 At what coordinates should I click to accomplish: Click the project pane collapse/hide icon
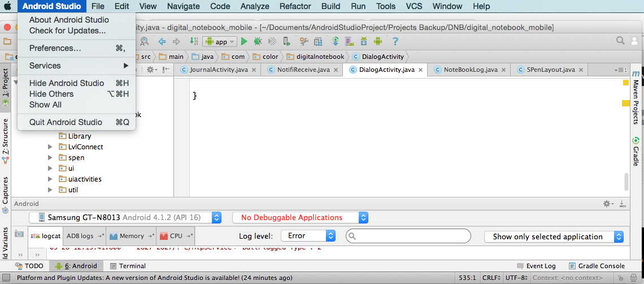coord(165,70)
